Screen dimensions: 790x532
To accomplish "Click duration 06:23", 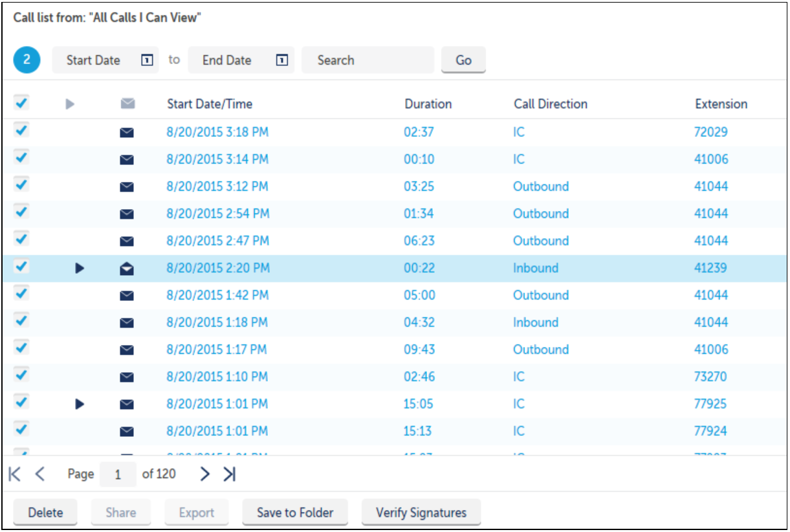I will 419,241.
